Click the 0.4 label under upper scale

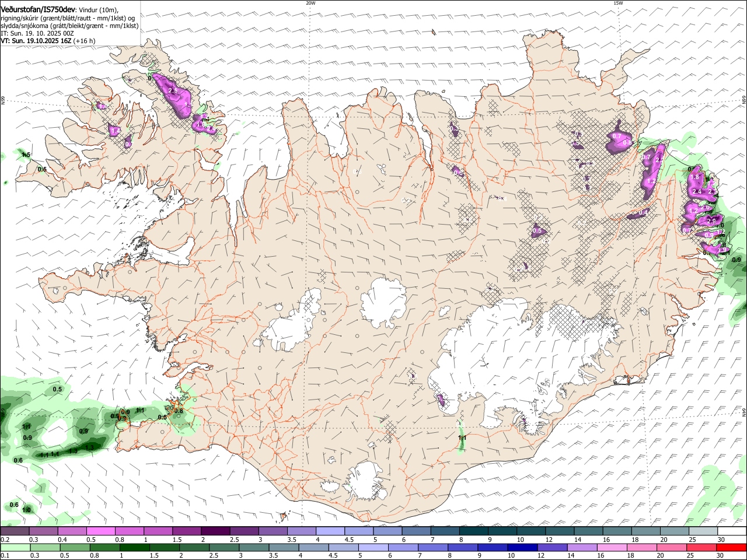62,540
